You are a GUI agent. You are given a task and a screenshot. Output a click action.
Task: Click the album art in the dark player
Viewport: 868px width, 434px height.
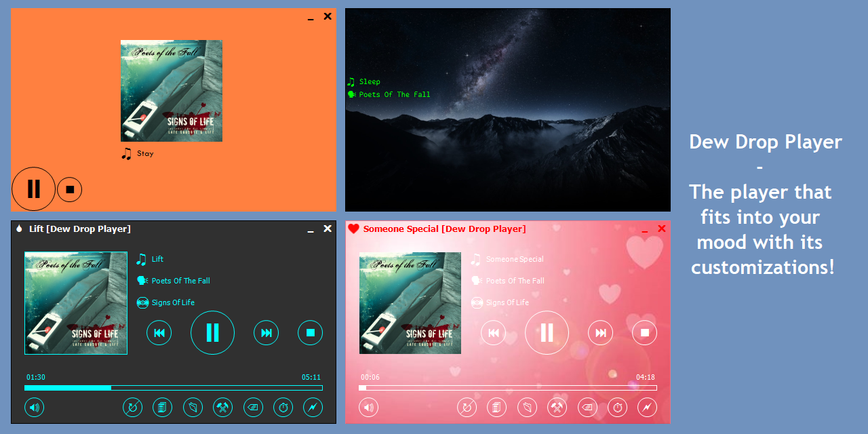76,303
